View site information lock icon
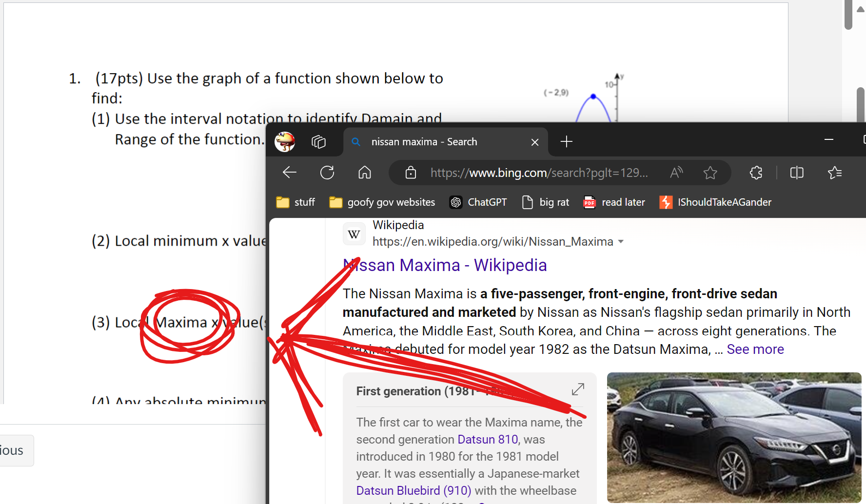Screen dimensions: 866x504 (411, 173)
